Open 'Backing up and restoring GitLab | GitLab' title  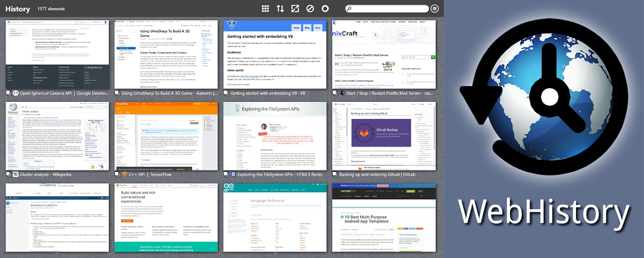pos(377,174)
